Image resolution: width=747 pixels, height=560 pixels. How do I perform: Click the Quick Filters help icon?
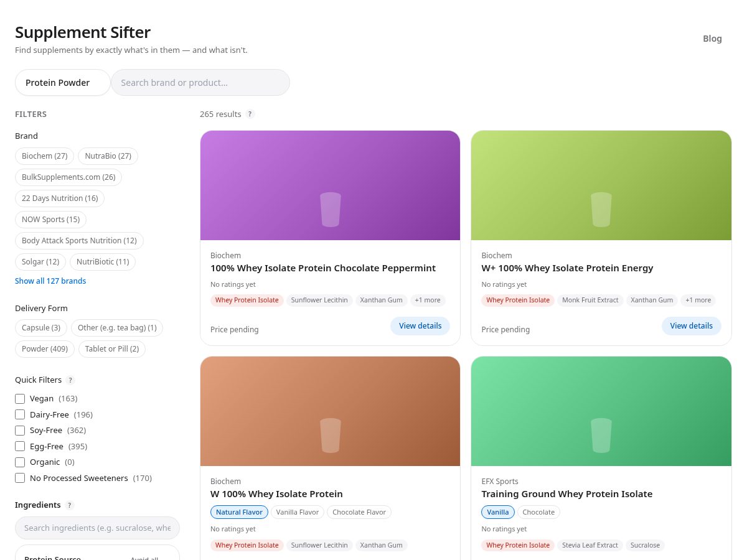pyautogui.click(x=70, y=380)
